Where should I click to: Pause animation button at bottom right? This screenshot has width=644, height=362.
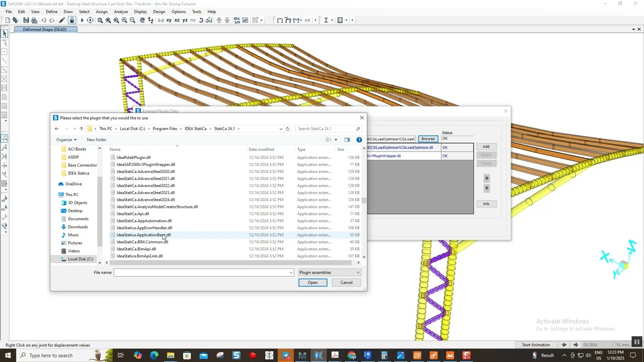point(636,342)
